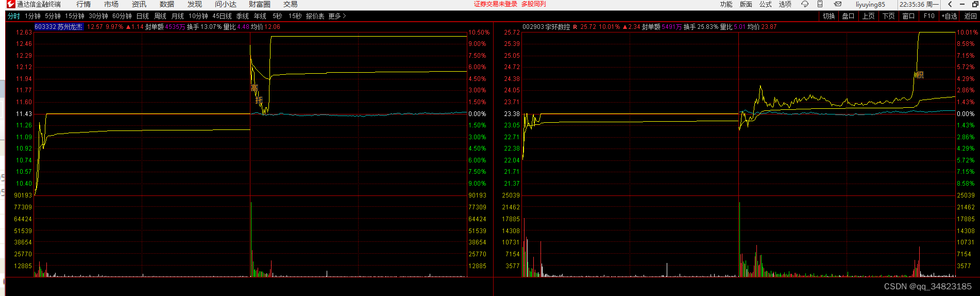Open the 公式 menu

point(766,4)
